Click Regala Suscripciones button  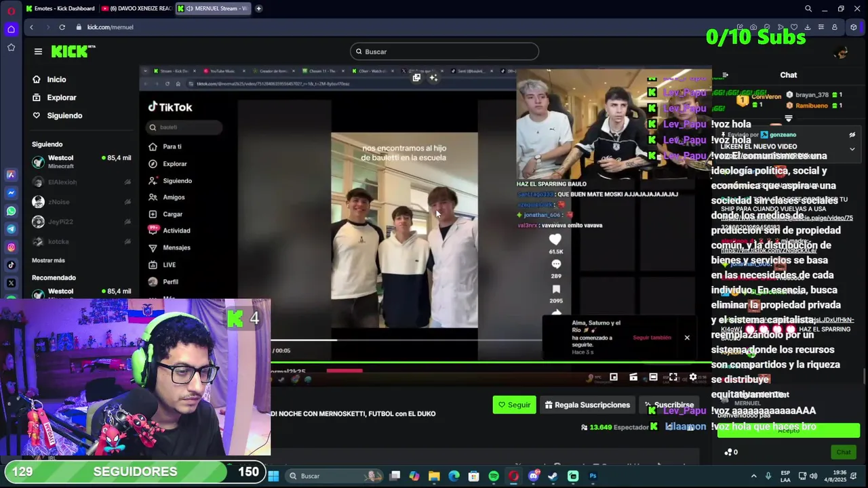coord(587,405)
